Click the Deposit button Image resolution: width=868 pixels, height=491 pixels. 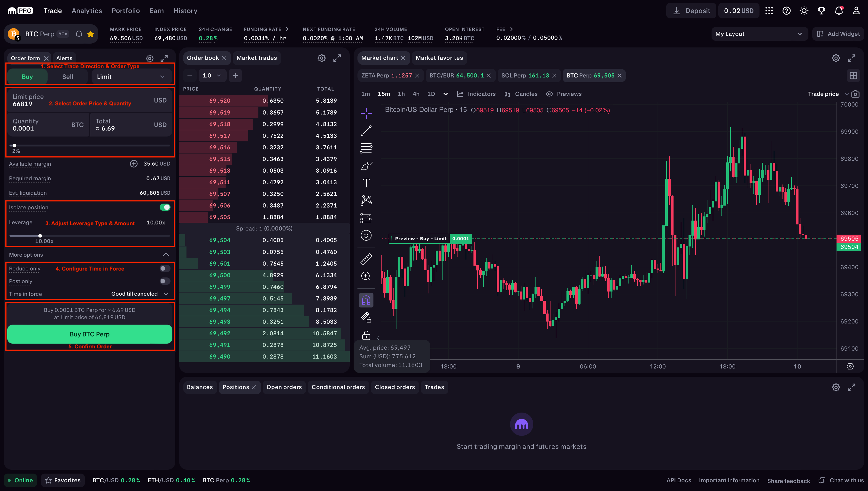(x=691, y=11)
